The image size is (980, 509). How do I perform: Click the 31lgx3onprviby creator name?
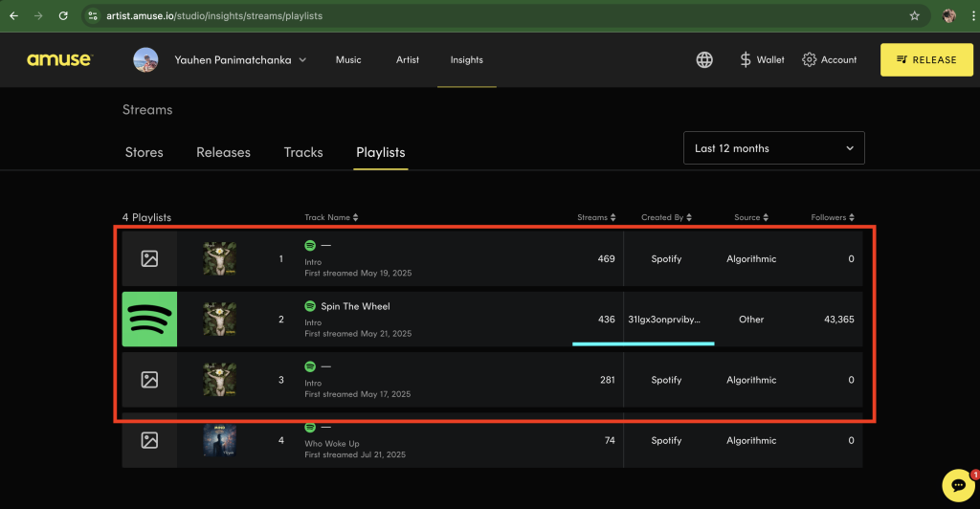coord(664,320)
